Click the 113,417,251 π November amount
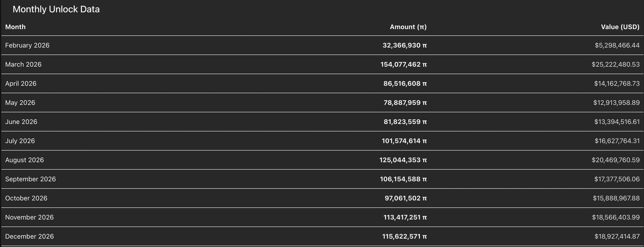Screen dimensions: 644x247 [405, 217]
